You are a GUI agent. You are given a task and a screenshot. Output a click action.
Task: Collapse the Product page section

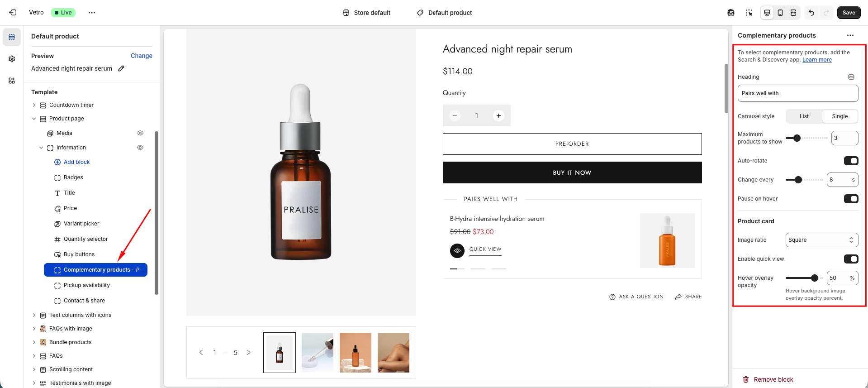pos(34,119)
